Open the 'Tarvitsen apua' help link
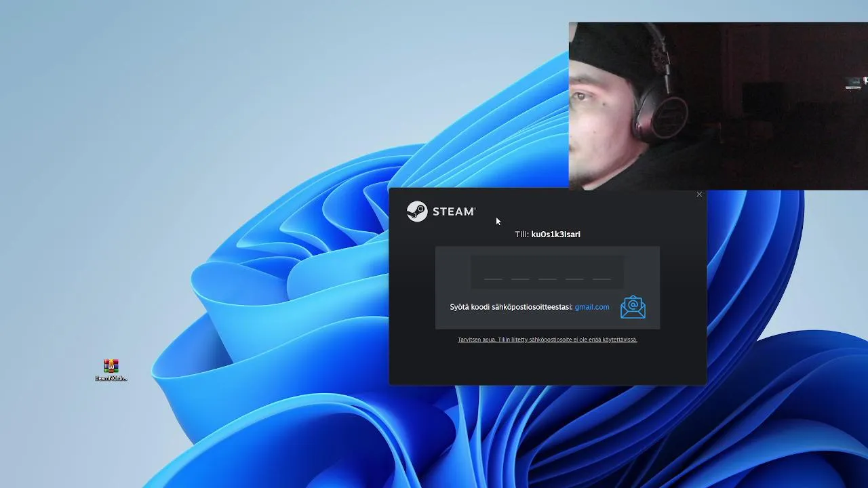Viewport: 868px width, 488px height. 547,340
